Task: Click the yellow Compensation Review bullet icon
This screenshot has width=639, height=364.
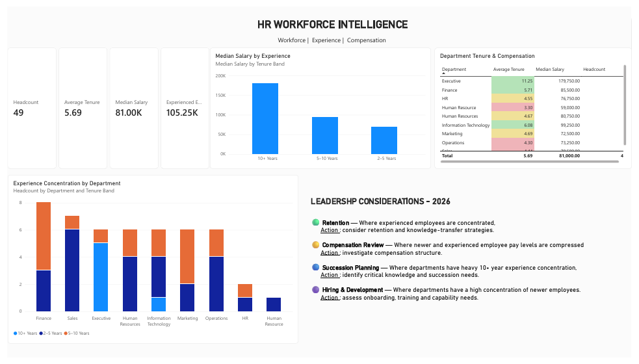Action: (315, 245)
